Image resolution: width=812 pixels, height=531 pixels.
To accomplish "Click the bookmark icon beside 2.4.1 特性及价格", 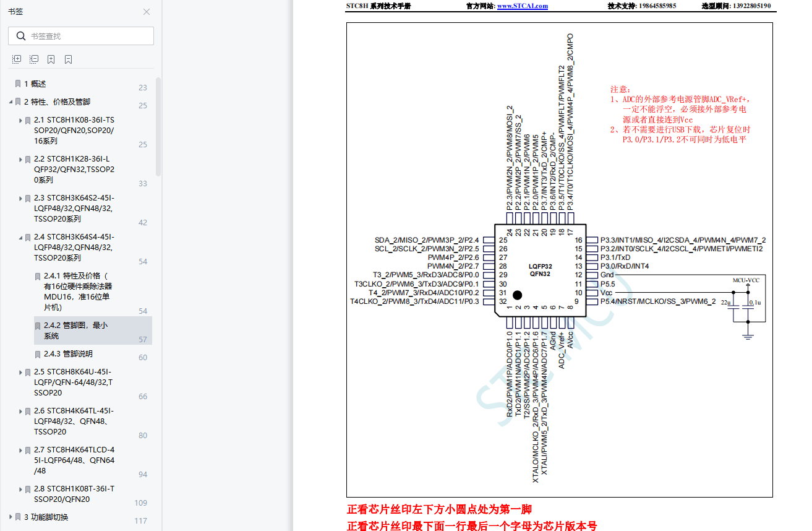I will coord(38,277).
